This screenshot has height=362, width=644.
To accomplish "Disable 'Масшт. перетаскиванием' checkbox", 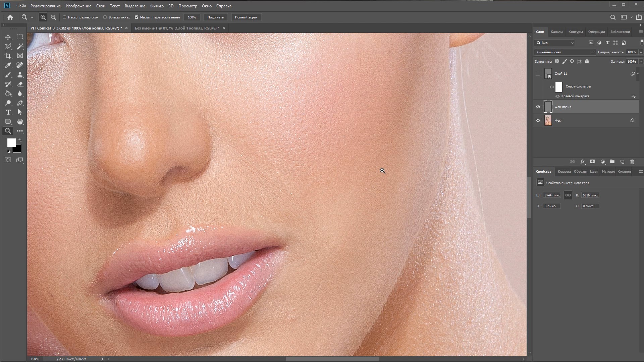I will click(137, 17).
